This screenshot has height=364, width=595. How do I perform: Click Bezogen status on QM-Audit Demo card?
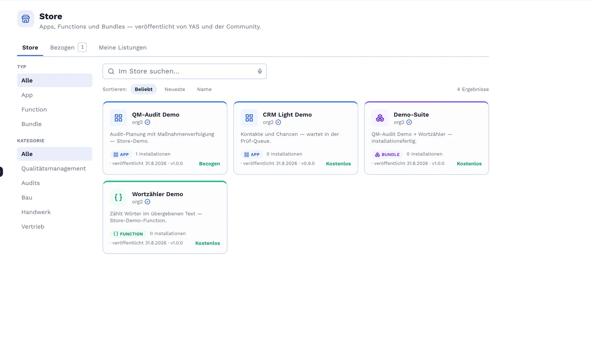click(209, 164)
